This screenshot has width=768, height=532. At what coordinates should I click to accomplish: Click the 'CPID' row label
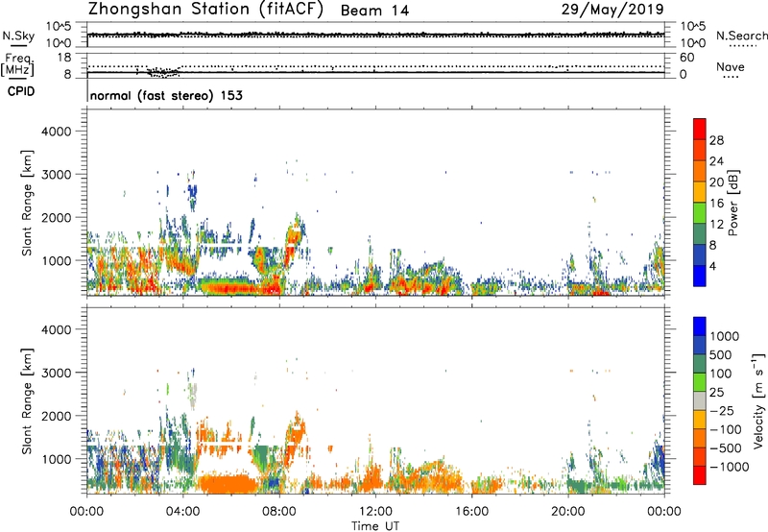21,91
